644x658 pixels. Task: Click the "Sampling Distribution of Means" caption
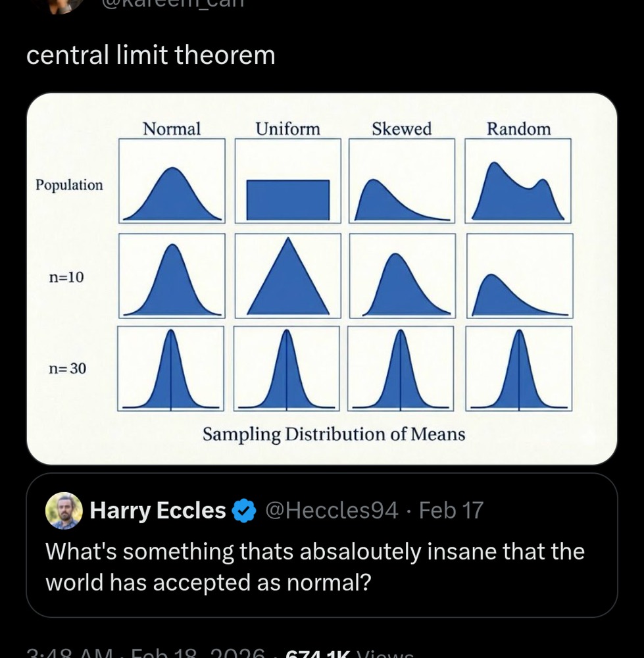(x=334, y=435)
